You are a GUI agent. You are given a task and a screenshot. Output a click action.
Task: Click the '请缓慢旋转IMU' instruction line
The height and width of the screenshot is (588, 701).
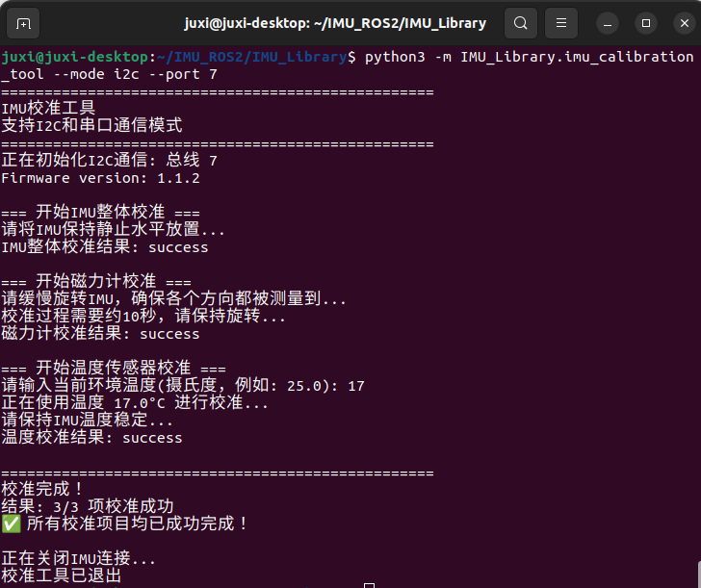(x=173, y=299)
